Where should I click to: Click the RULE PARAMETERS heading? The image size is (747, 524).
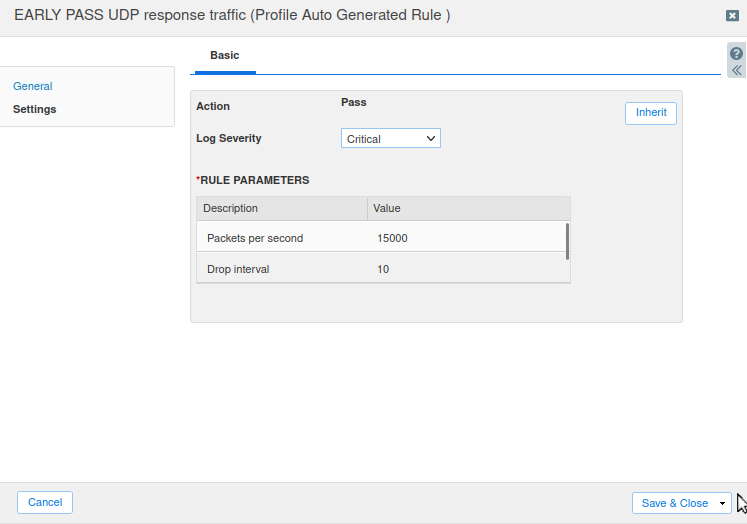pyautogui.click(x=254, y=181)
